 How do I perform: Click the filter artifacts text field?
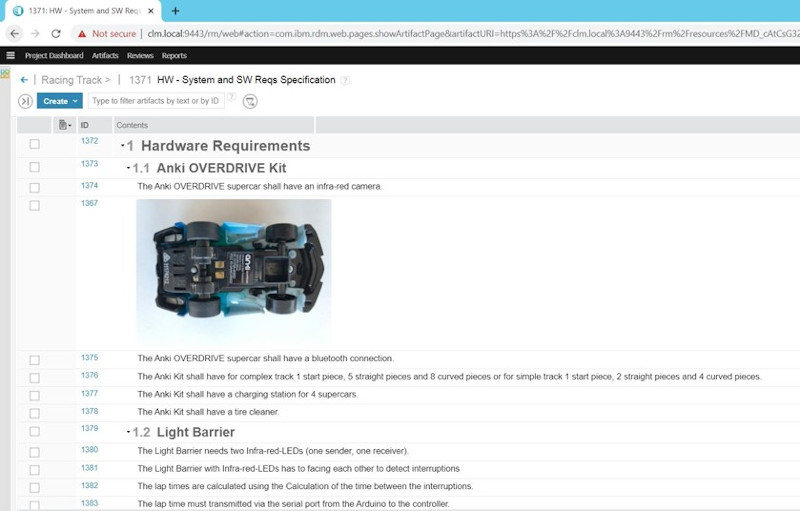(x=155, y=101)
